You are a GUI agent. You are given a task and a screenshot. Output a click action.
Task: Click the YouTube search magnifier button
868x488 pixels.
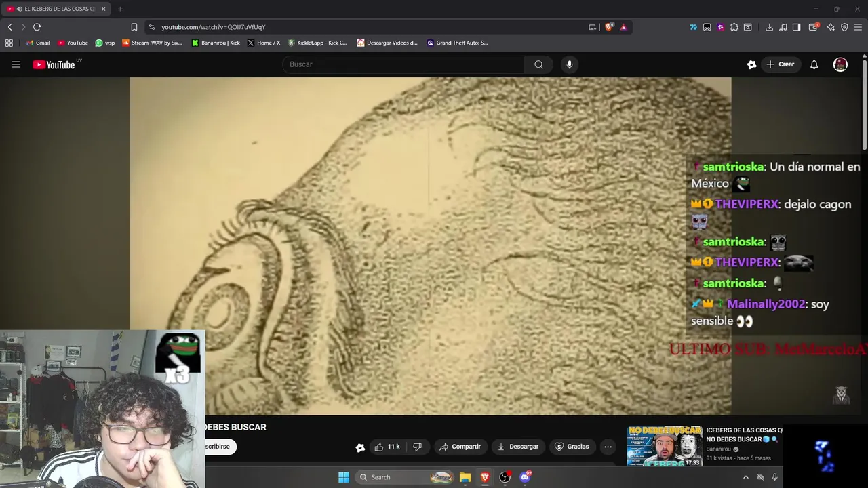[538, 64]
